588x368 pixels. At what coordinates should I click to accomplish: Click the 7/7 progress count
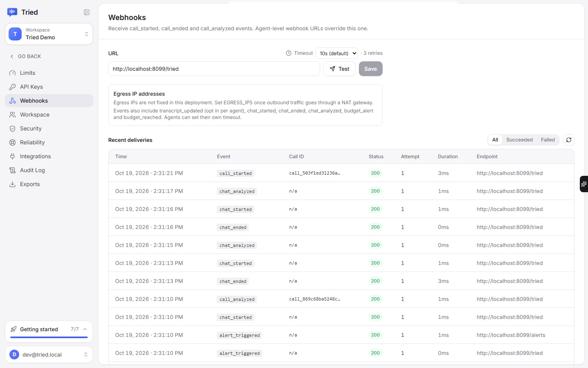75,329
